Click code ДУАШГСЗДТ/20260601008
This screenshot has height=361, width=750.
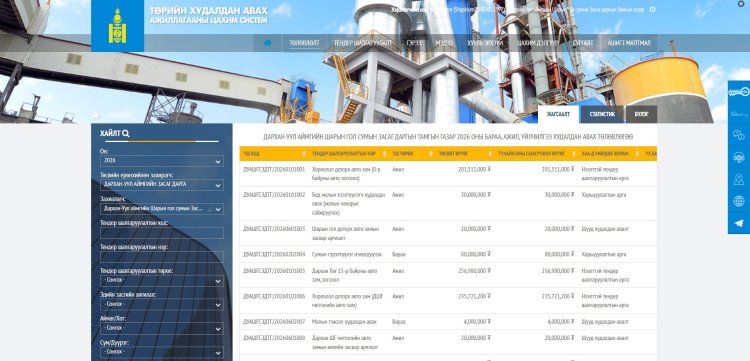tap(274, 338)
